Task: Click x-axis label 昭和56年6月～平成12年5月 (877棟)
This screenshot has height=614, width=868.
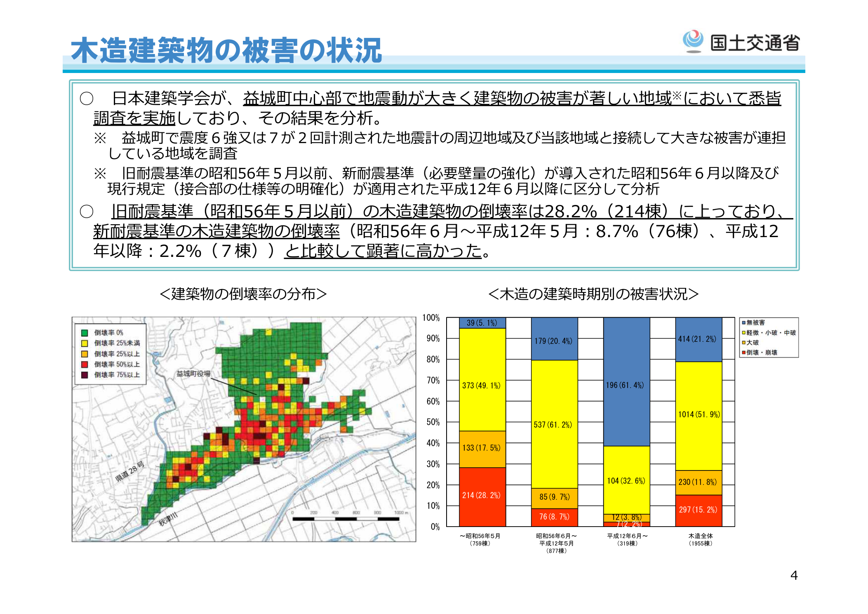Action: 556,543
